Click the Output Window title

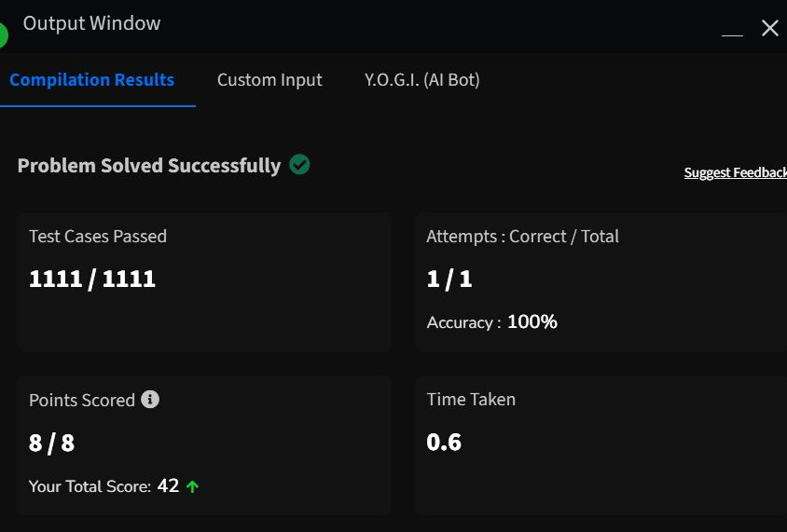coord(92,23)
